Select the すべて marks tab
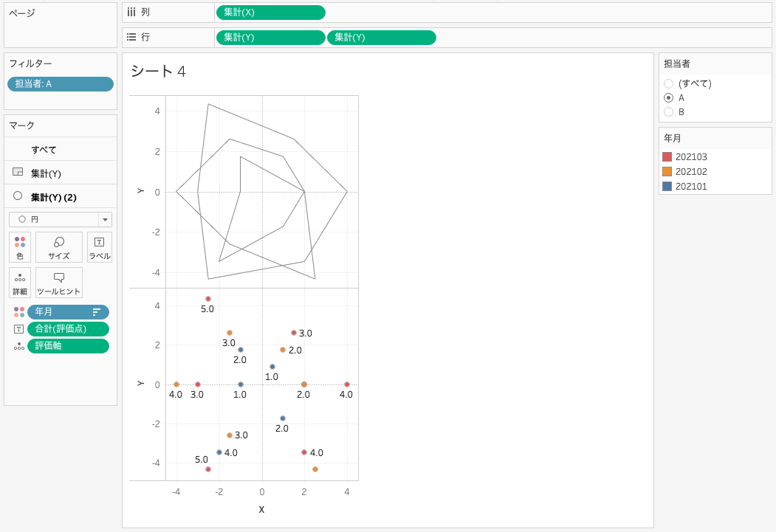 point(44,150)
